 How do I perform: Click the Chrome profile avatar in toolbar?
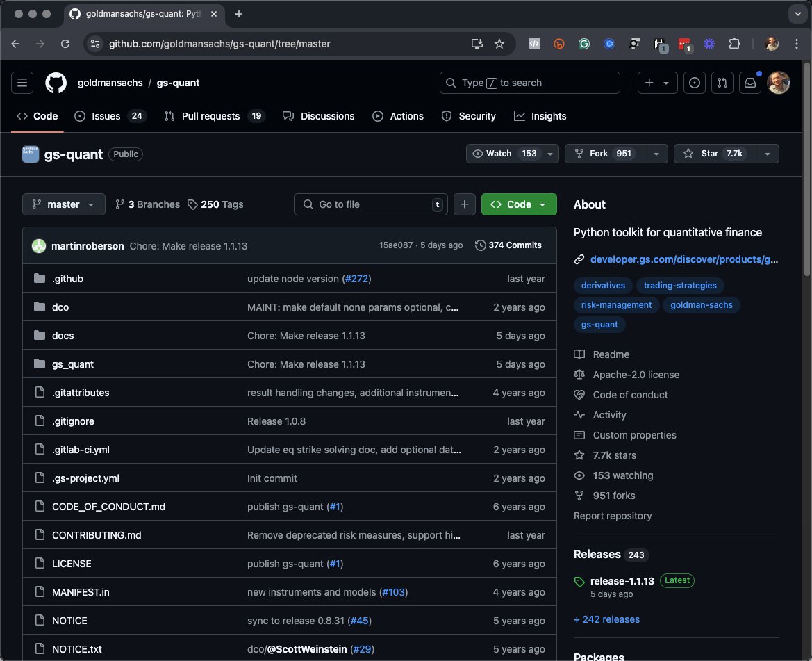pos(772,44)
